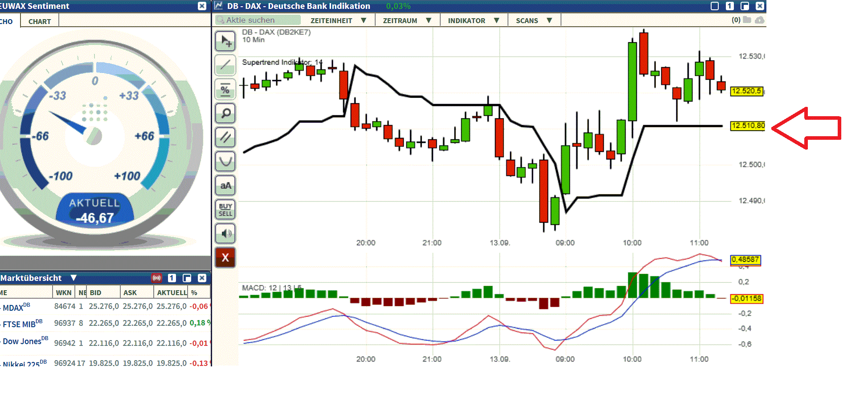Open the Dow Jones instrument row
The image size is (868, 402).
pos(22,341)
